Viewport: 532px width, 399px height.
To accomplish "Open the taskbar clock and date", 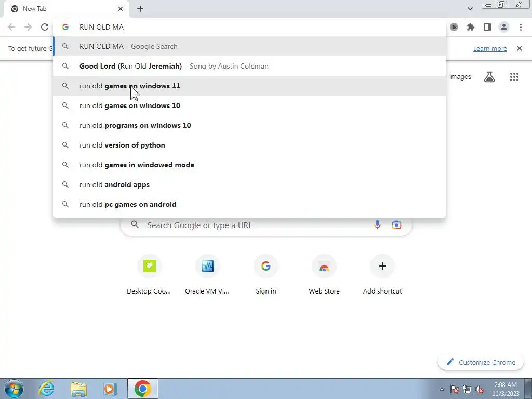I will (x=506, y=389).
